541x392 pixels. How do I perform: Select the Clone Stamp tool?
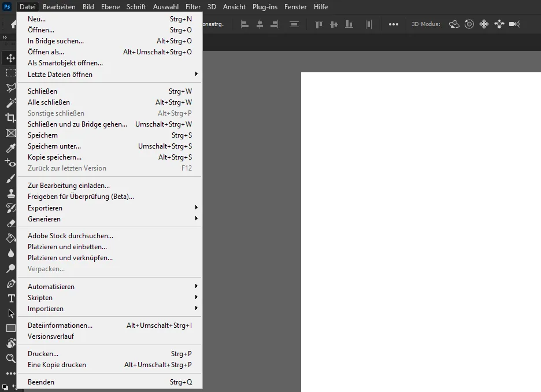pyautogui.click(x=11, y=193)
